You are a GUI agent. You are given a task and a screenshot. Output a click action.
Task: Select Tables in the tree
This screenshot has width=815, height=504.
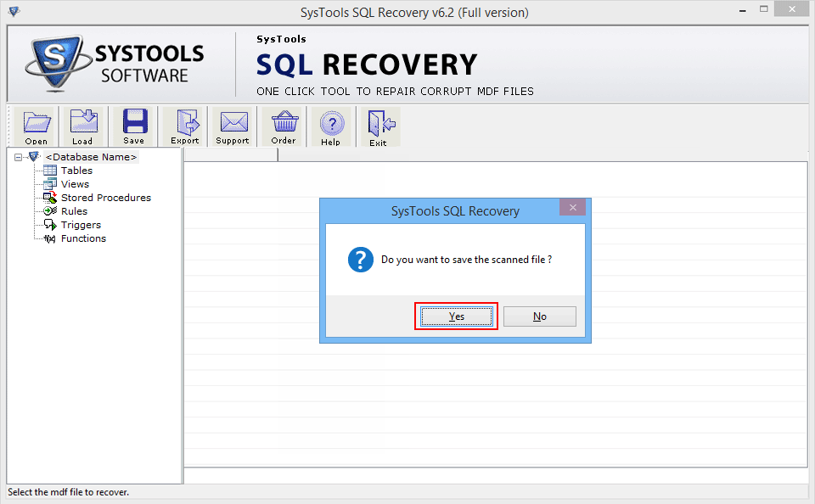click(x=76, y=171)
